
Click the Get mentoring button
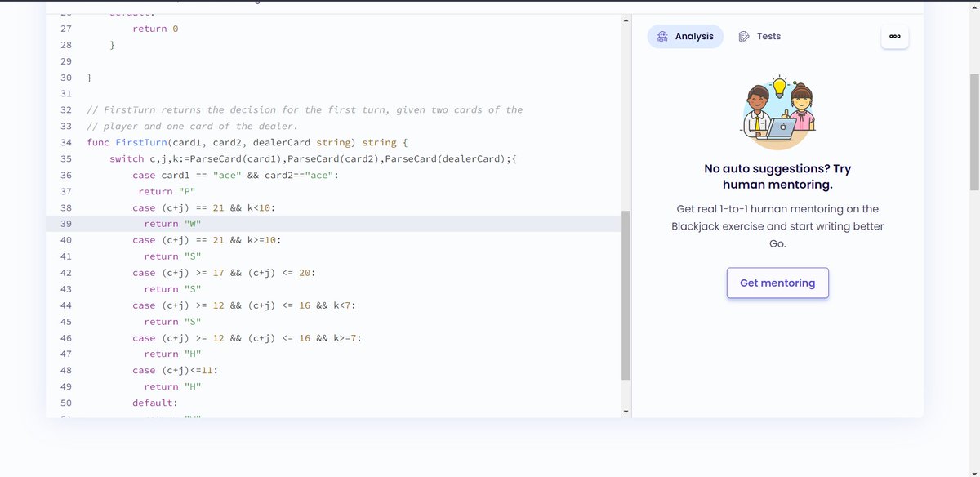point(777,283)
